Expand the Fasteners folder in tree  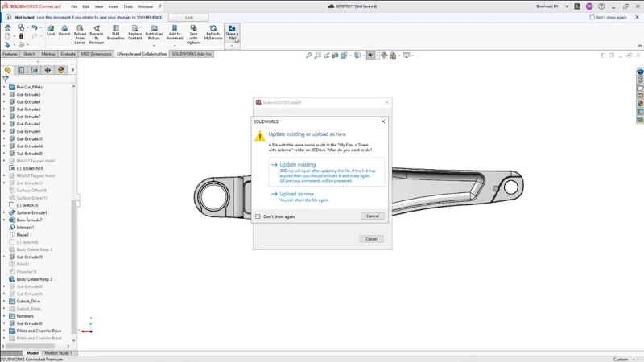[x=4, y=316]
